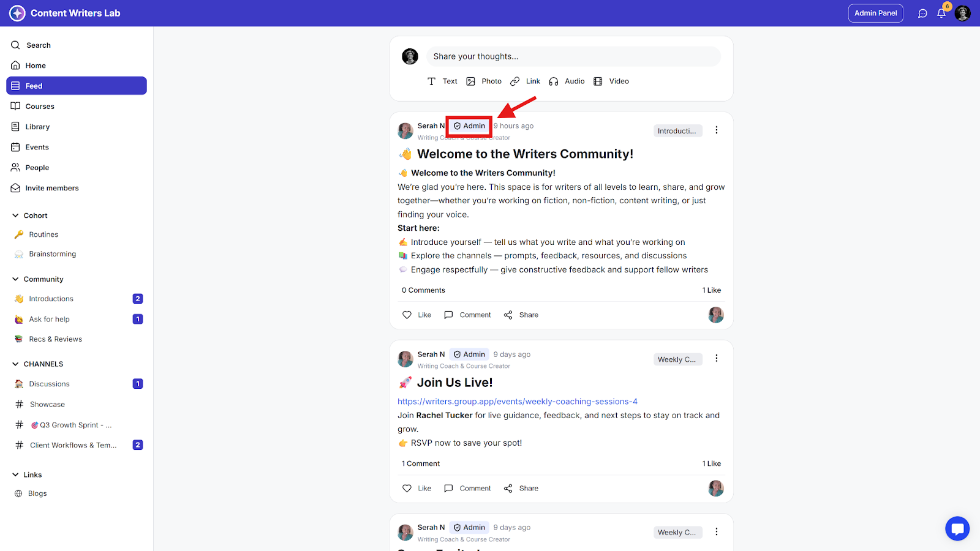Collapse the Cohort section

click(15, 216)
